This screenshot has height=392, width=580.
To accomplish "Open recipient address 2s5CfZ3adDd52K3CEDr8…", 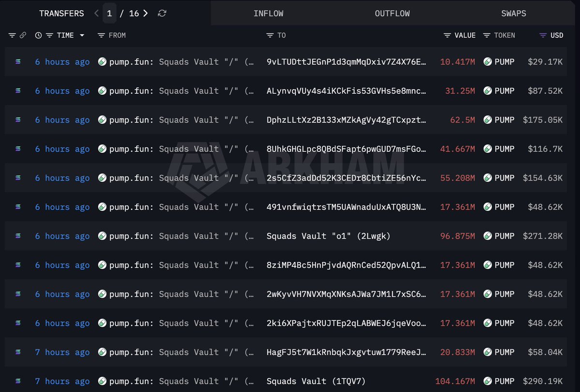I will (x=347, y=178).
